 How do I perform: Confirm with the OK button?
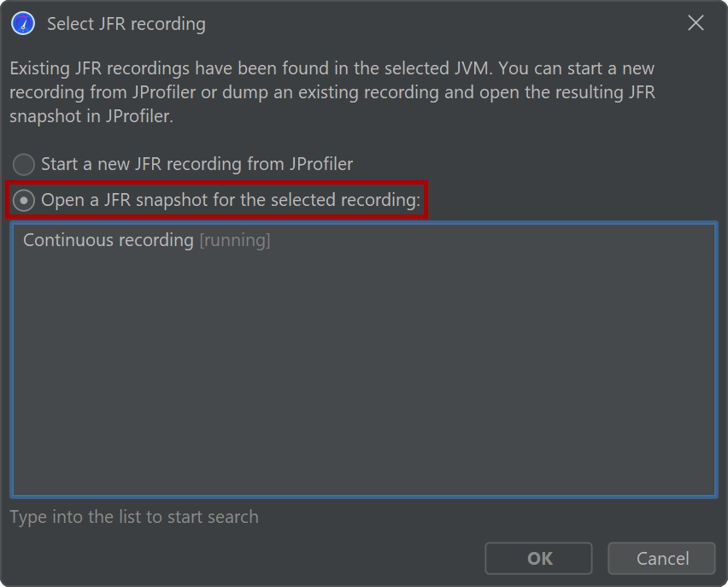[538, 558]
